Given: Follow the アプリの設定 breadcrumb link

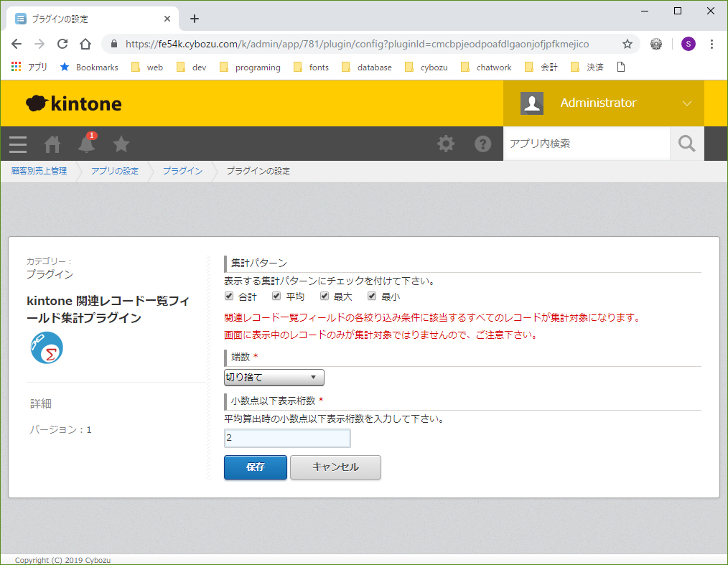Looking at the screenshot, I should click(x=115, y=171).
